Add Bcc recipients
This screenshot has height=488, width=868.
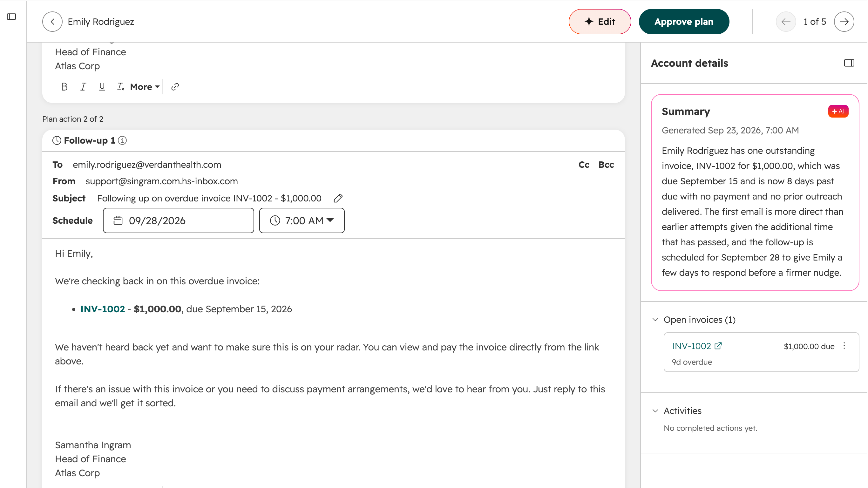coord(606,165)
